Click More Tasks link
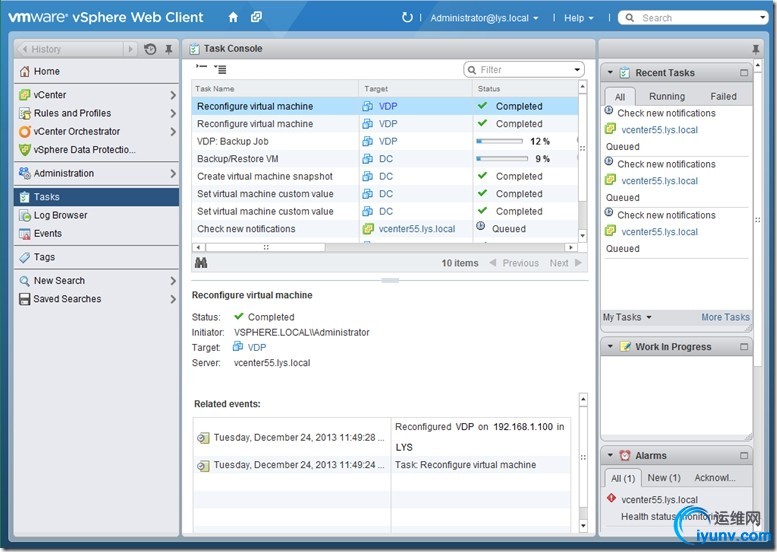Viewport: 777px width, 552px height. 725,317
